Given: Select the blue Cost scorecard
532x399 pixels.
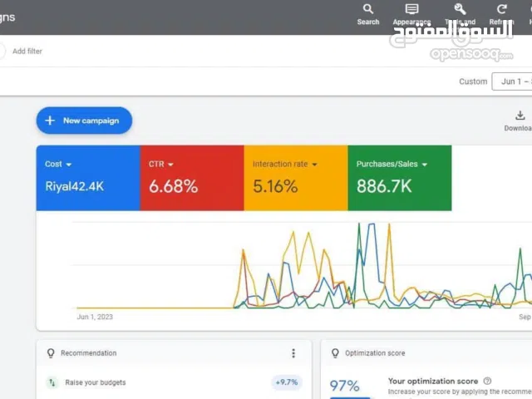Looking at the screenshot, I should click(88, 178).
